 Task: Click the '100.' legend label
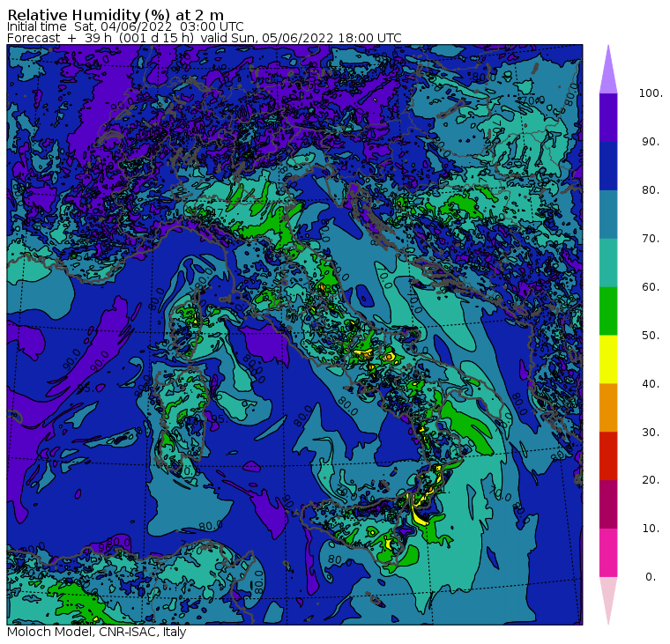pyautogui.click(x=651, y=93)
